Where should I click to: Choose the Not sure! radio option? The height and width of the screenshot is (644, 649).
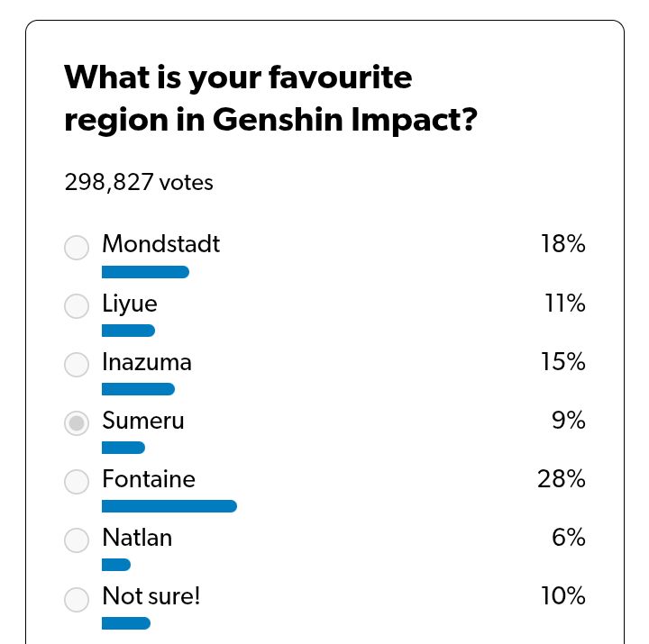[x=77, y=599]
